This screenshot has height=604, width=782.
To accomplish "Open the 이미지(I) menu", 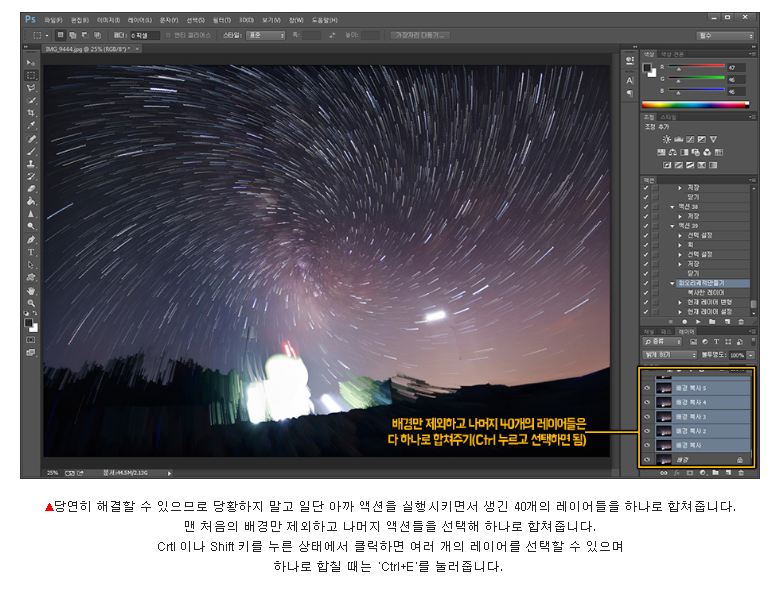I will tap(108, 20).
